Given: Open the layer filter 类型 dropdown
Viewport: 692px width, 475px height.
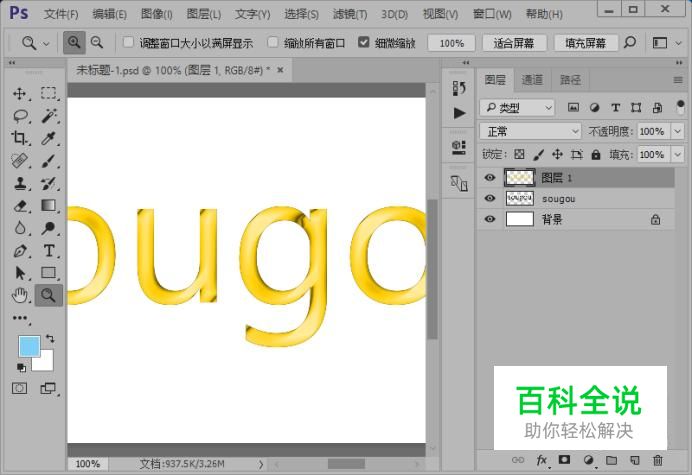Looking at the screenshot, I should (517, 107).
